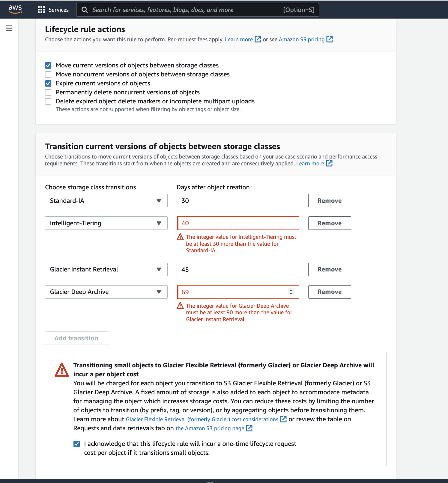Click the search magnifier icon

point(85,10)
